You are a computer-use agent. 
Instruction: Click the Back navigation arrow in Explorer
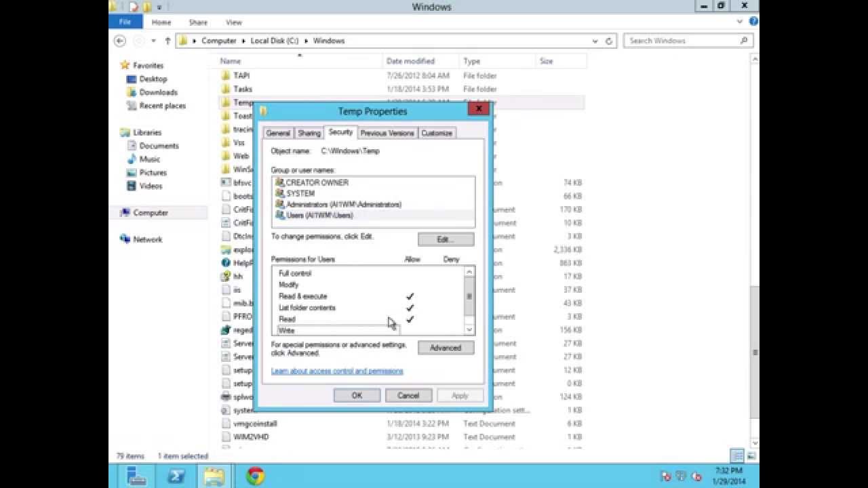click(x=120, y=41)
